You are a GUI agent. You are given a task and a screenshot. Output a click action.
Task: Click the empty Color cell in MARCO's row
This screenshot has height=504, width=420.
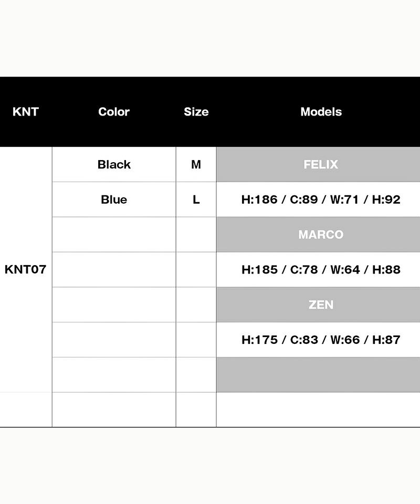(x=114, y=234)
